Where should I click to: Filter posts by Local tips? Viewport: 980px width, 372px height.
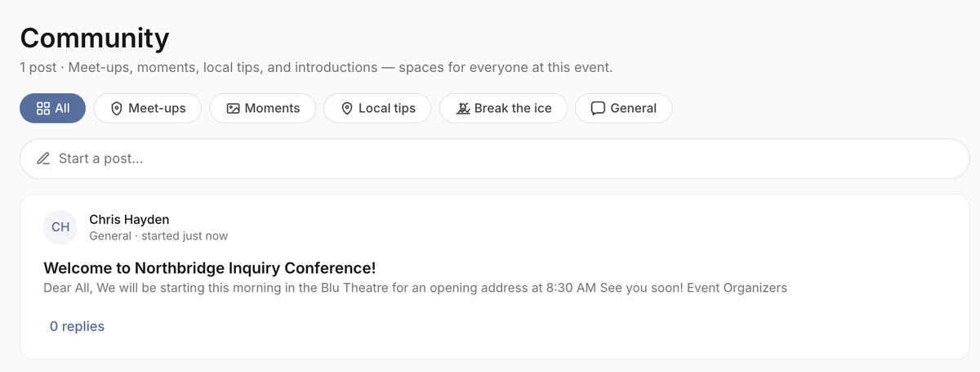click(x=377, y=108)
